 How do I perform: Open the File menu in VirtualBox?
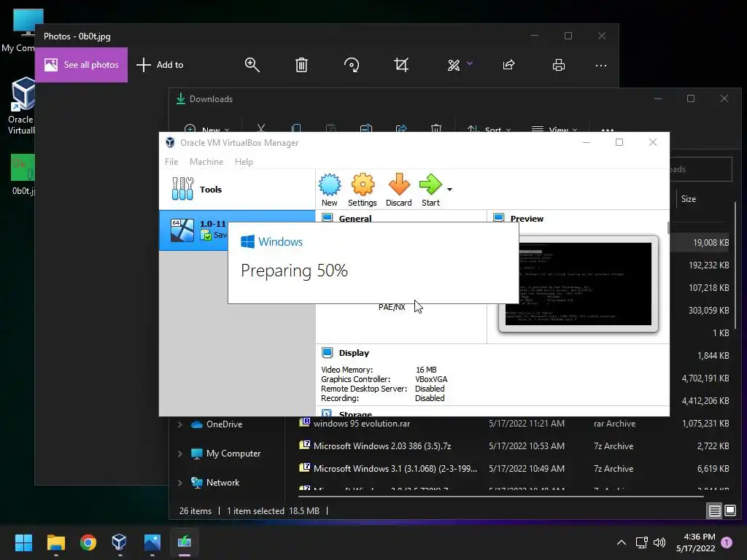pos(171,162)
